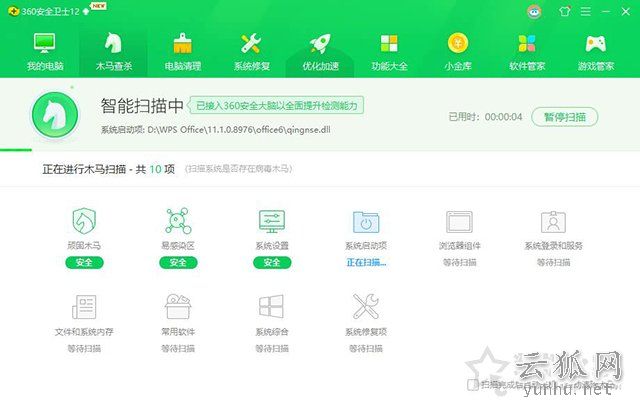Select the 优化加速 rocket tab
Viewport: 640px width, 403px height.
pos(320,53)
